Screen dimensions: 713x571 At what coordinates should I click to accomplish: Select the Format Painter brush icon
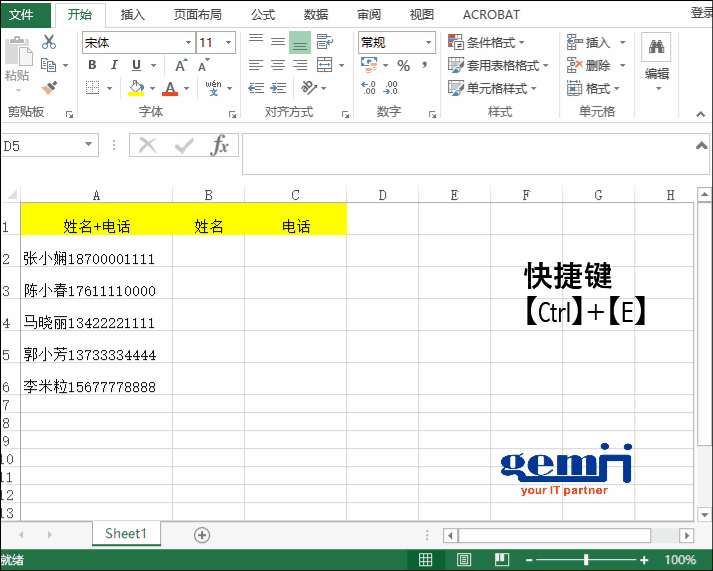49,88
